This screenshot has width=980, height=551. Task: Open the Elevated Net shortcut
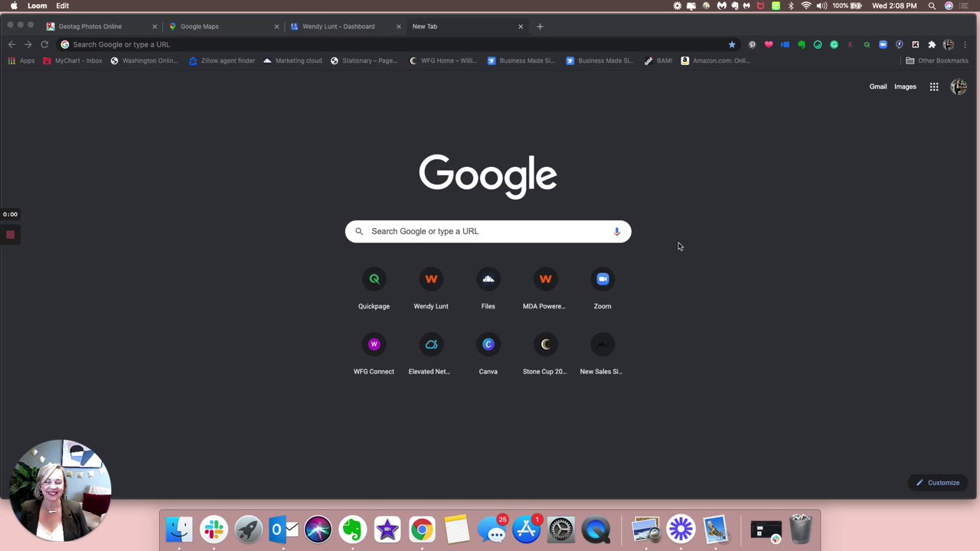431,354
